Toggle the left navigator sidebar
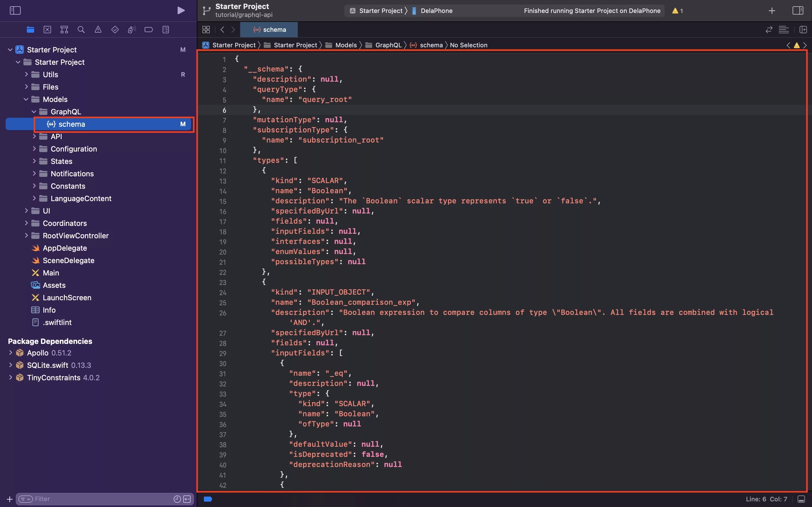812x507 pixels. tap(15, 10)
